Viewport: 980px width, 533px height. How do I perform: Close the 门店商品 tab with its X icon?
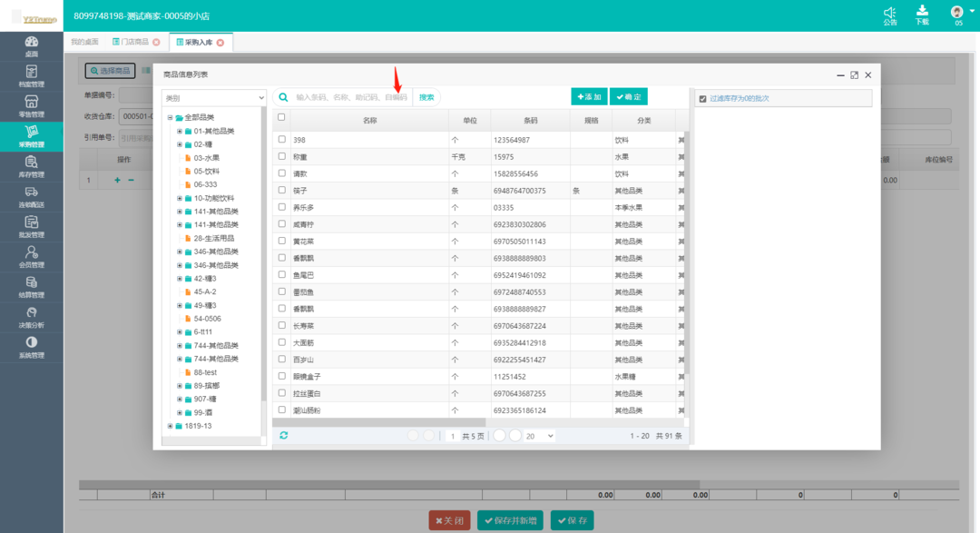[x=156, y=42]
